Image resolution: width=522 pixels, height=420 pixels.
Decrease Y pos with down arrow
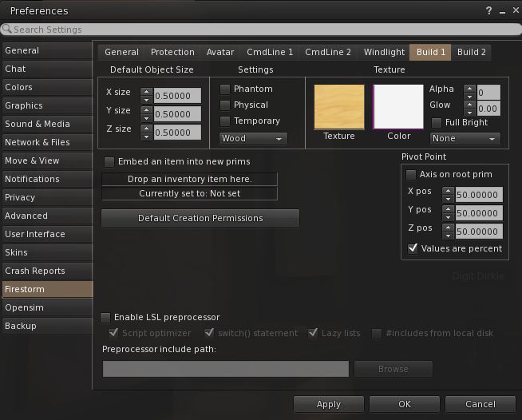click(x=448, y=217)
